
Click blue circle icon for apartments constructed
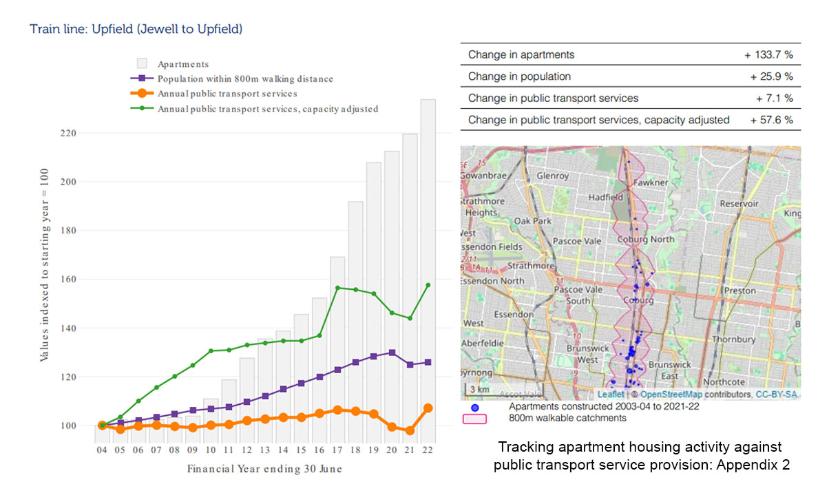coord(475,407)
